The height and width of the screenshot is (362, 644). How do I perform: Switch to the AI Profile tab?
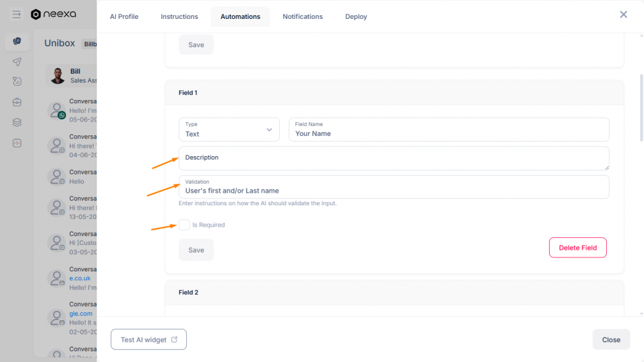[124, 16]
